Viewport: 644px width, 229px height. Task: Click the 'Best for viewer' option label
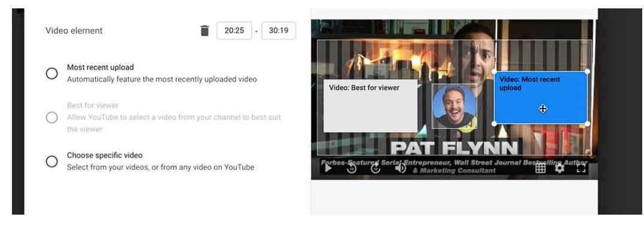point(93,105)
